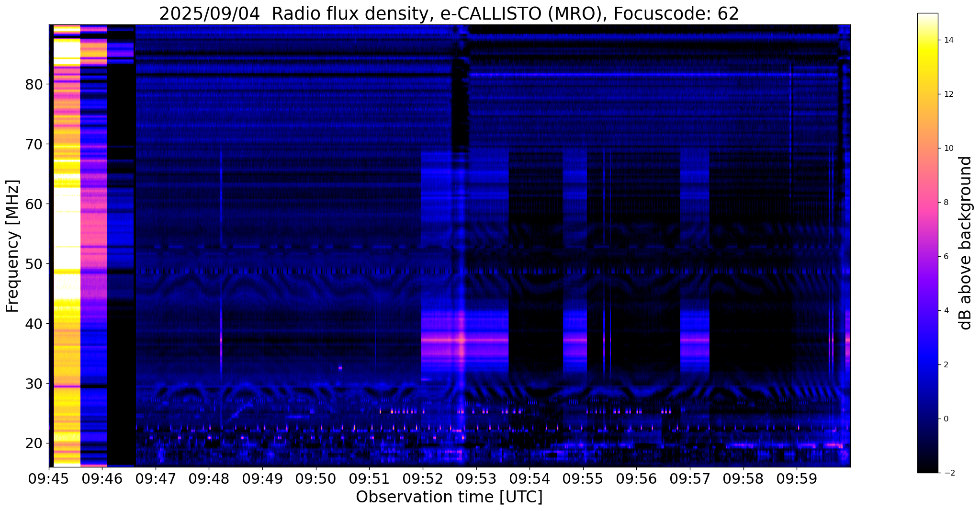Click the 09:57 time tick label
The width and height of the screenshot is (980, 511).
click(x=690, y=478)
